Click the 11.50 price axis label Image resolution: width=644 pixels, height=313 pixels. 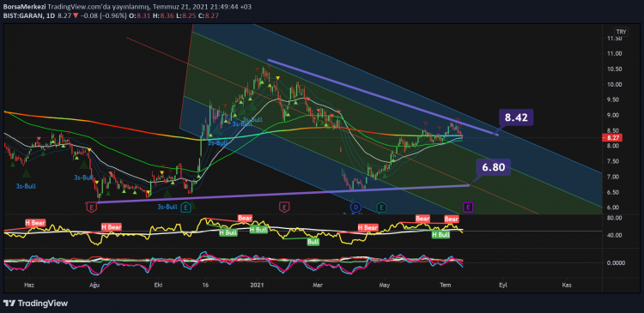(616, 39)
